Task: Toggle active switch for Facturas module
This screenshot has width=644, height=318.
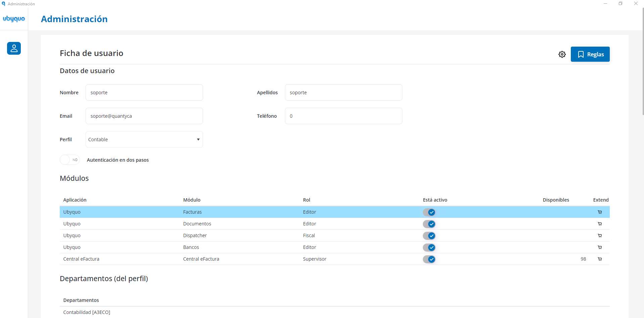Action: point(429,212)
